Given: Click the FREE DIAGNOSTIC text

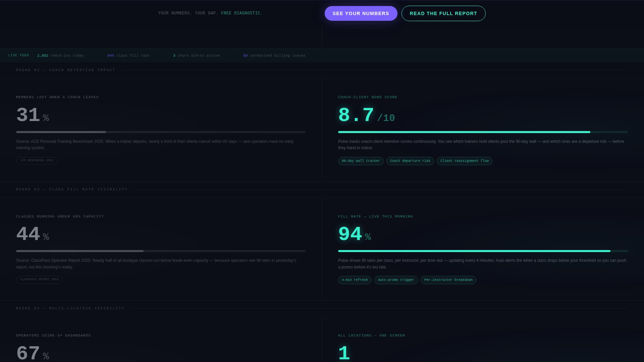Looking at the screenshot, I should click(x=242, y=13).
